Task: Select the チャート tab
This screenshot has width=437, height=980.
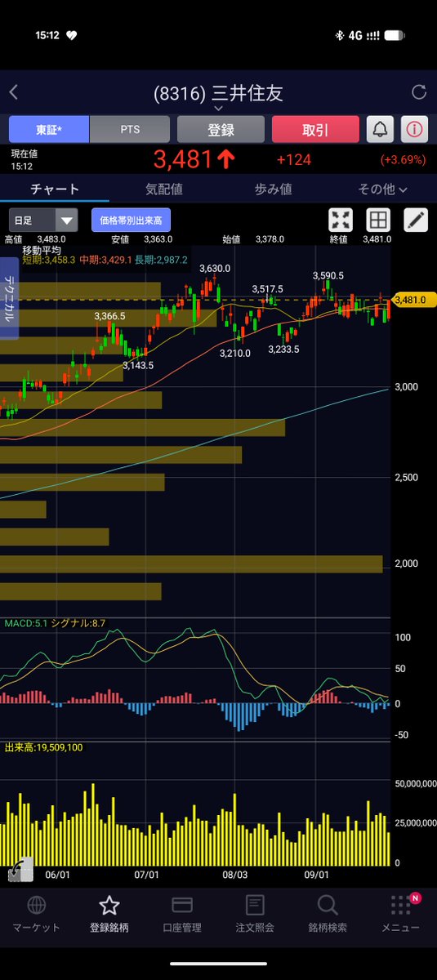Action: (55, 189)
